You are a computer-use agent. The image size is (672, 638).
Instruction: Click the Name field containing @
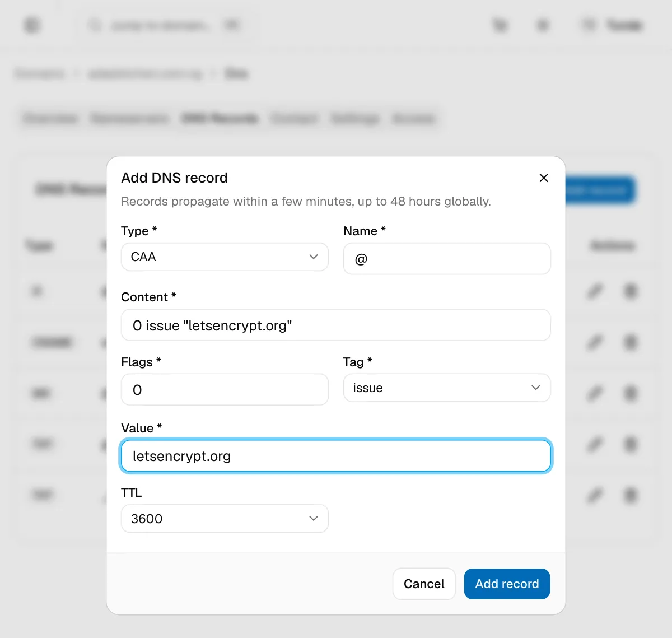[447, 259]
